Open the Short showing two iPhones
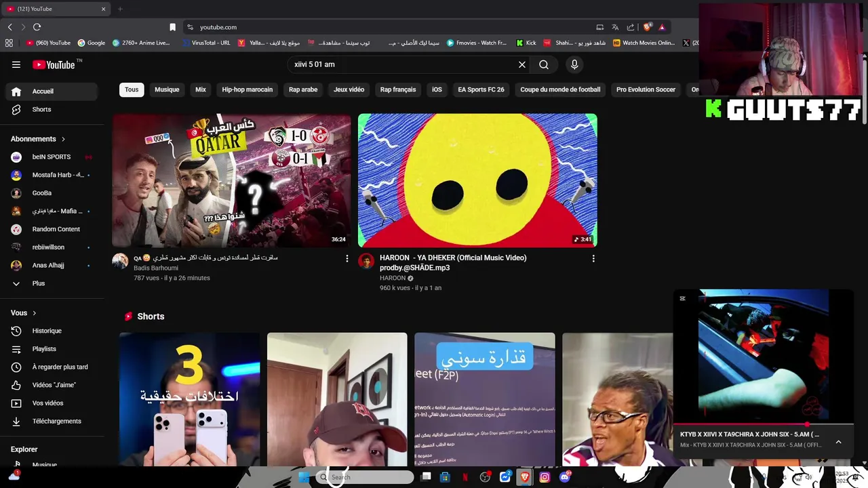The width and height of the screenshot is (868, 488). (189, 399)
